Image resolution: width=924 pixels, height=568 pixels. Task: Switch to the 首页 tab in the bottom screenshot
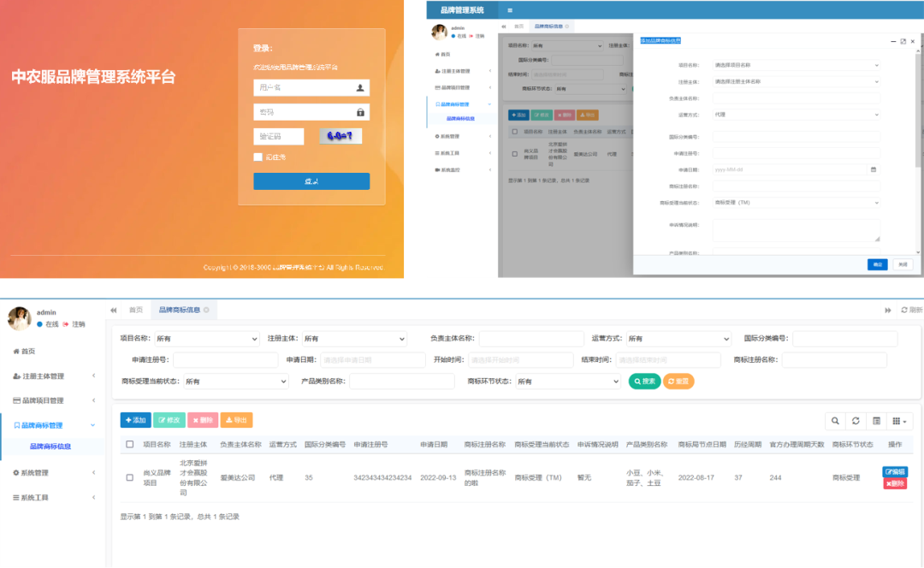136,310
